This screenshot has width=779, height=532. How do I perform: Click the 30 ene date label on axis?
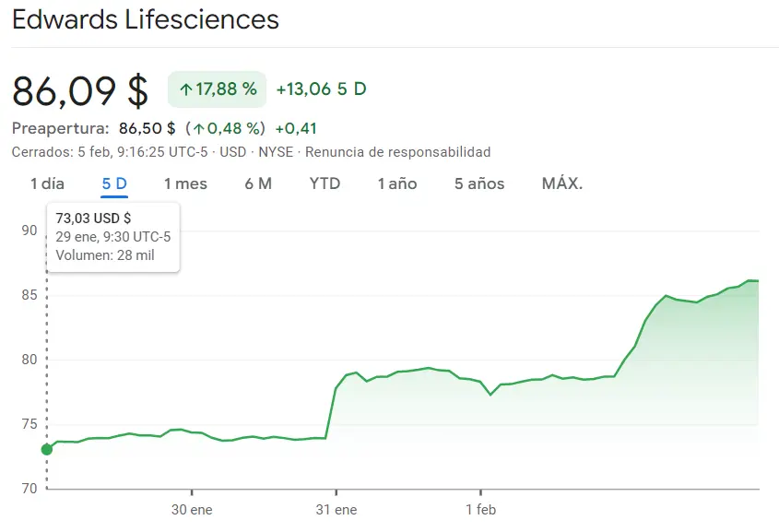click(x=192, y=510)
